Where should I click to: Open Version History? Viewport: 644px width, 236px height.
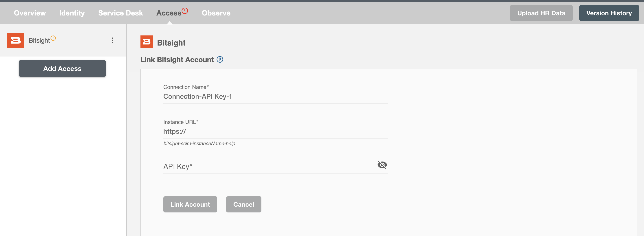coord(609,13)
